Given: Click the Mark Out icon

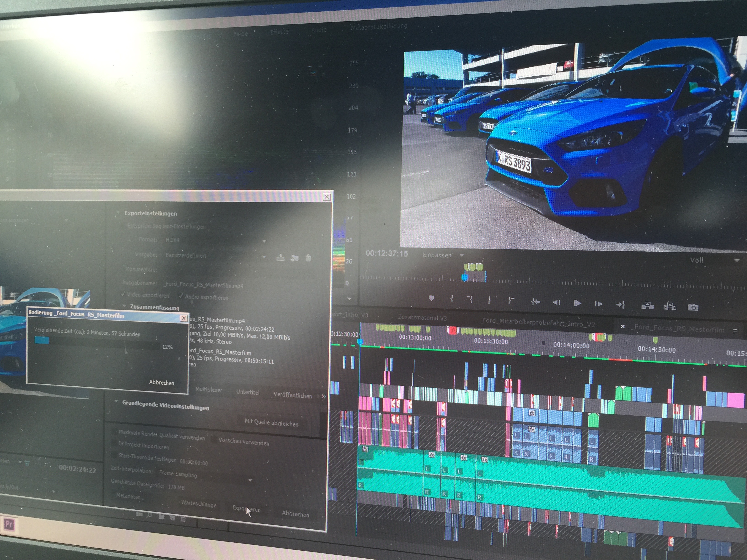Looking at the screenshot, I should pos(489,300).
